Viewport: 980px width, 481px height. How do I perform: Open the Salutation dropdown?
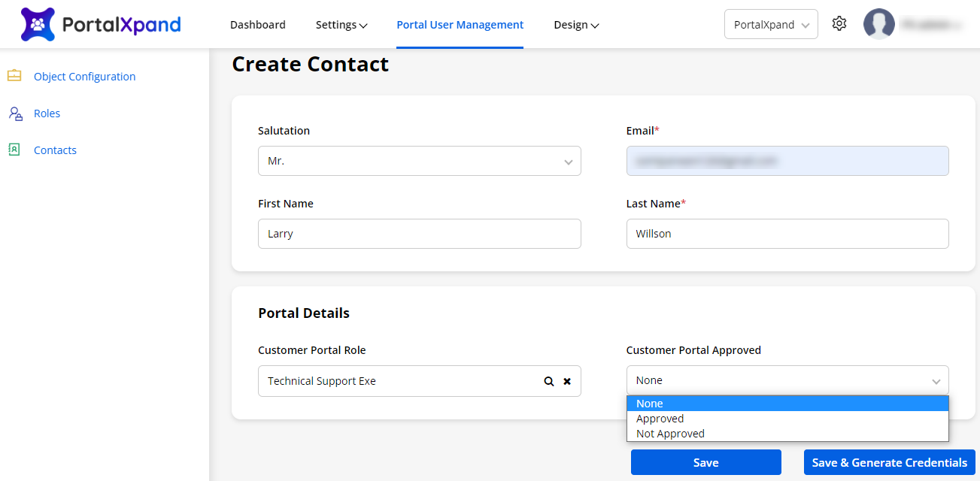(x=419, y=161)
